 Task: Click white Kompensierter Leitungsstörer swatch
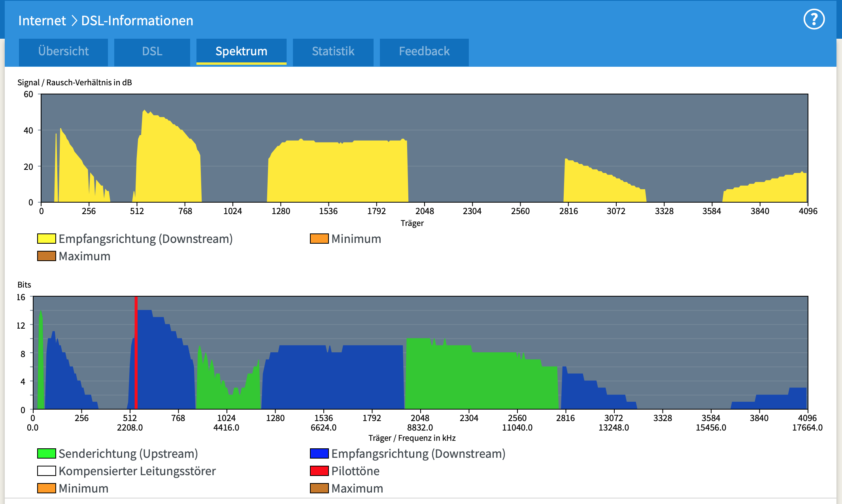click(x=46, y=471)
